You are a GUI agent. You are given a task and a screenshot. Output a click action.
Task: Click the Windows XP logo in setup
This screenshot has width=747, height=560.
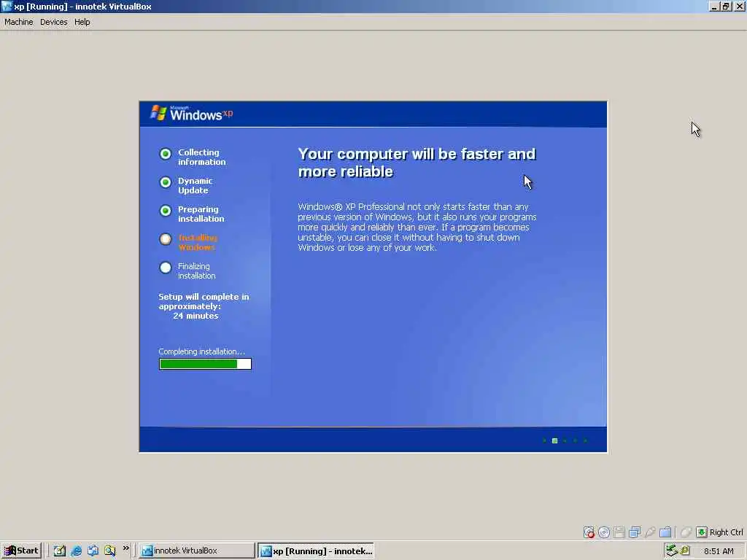(x=192, y=113)
